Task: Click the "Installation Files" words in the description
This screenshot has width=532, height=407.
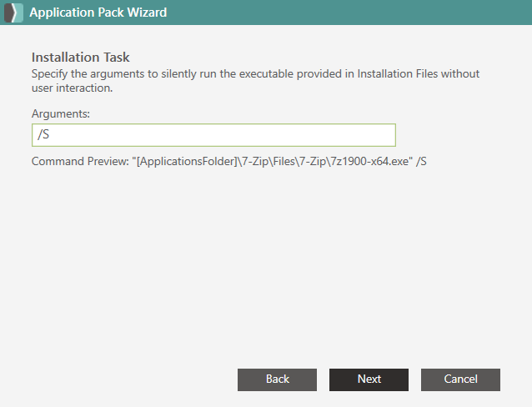Action: click(x=398, y=73)
